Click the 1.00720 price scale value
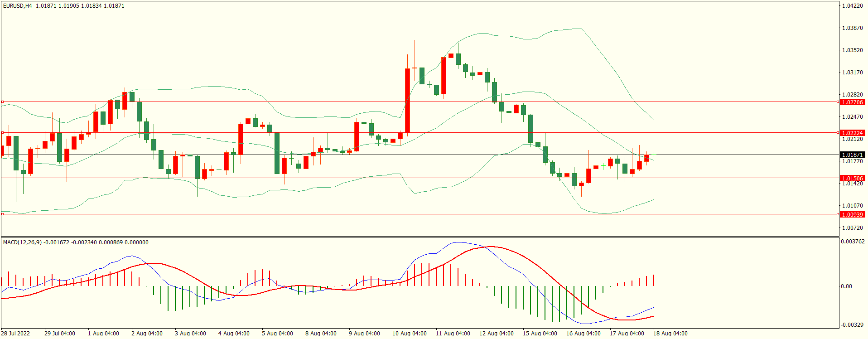 point(852,228)
